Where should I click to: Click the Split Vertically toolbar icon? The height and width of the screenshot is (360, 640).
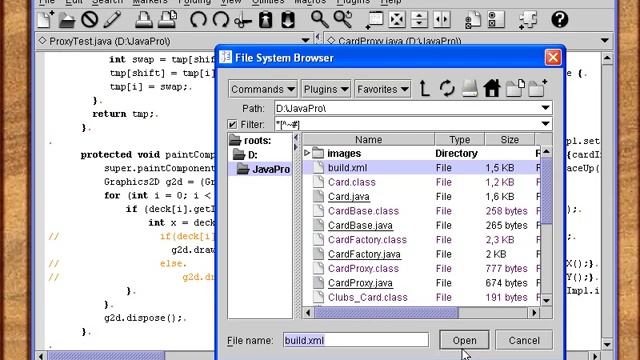click(x=442, y=20)
